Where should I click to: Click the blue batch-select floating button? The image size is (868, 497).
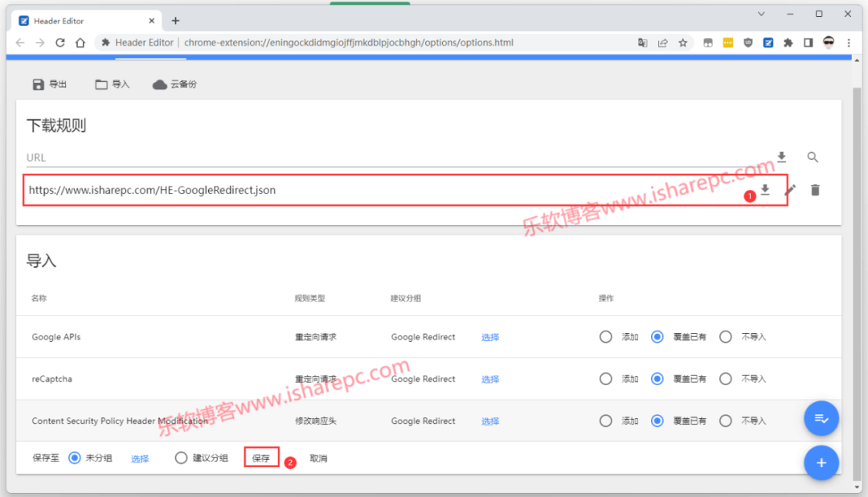point(821,418)
